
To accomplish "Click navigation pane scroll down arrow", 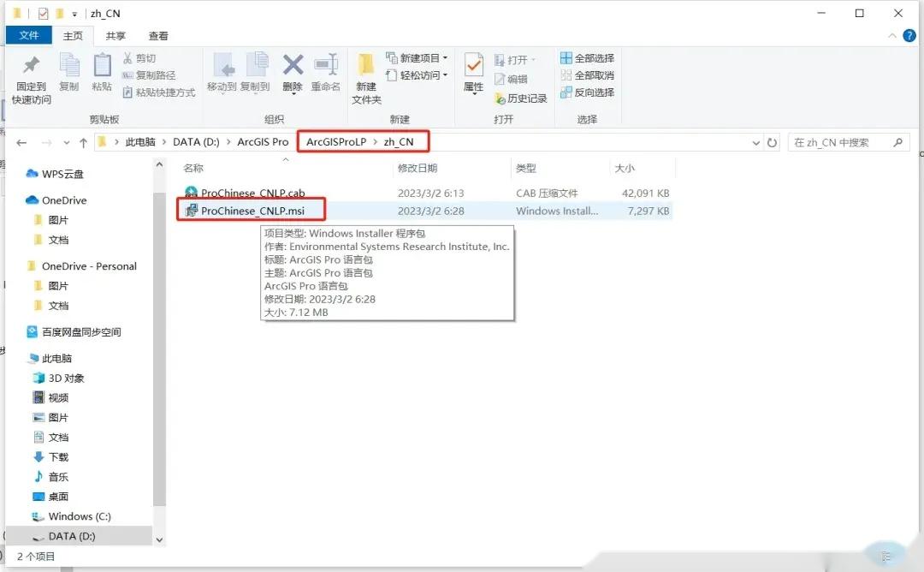I will (159, 539).
